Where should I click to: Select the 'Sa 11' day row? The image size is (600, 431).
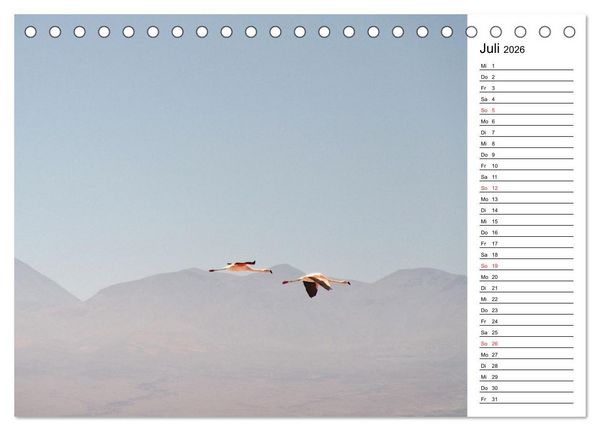[527, 177]
